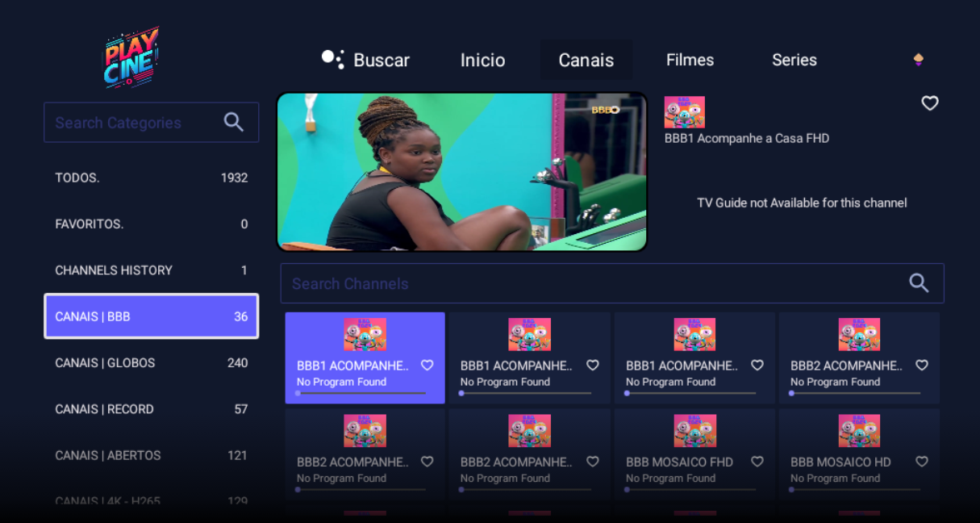Open the FAVORITOS. category

click(151, 224)
